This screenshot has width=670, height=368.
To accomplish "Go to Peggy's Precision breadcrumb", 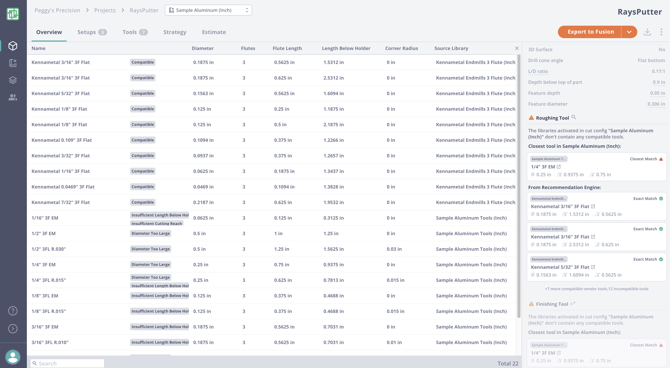I will tap(57, 10).
